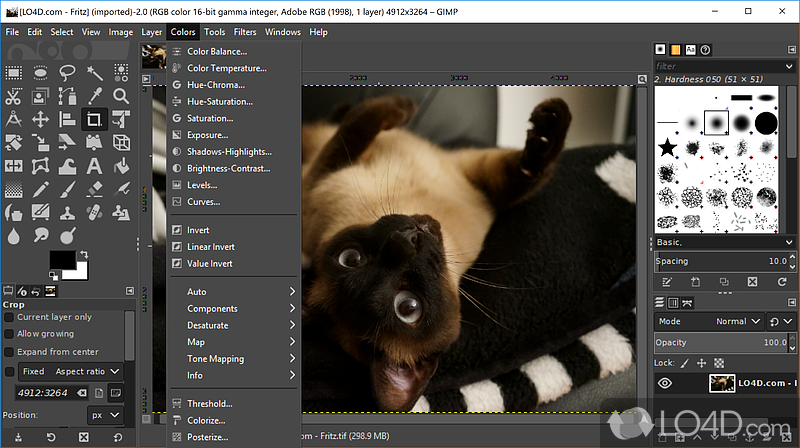Select the Rotate tool
800x448 pixels.
coord(14,142)
